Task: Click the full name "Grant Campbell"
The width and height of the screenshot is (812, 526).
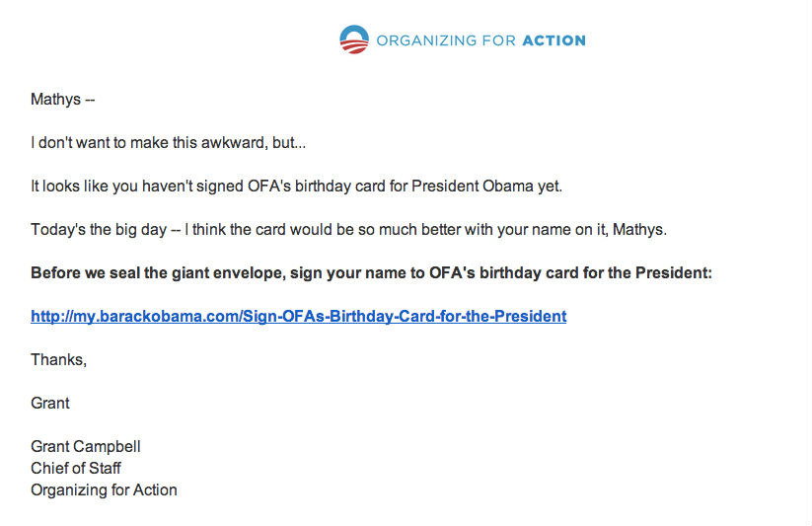Action: [85, 447]
